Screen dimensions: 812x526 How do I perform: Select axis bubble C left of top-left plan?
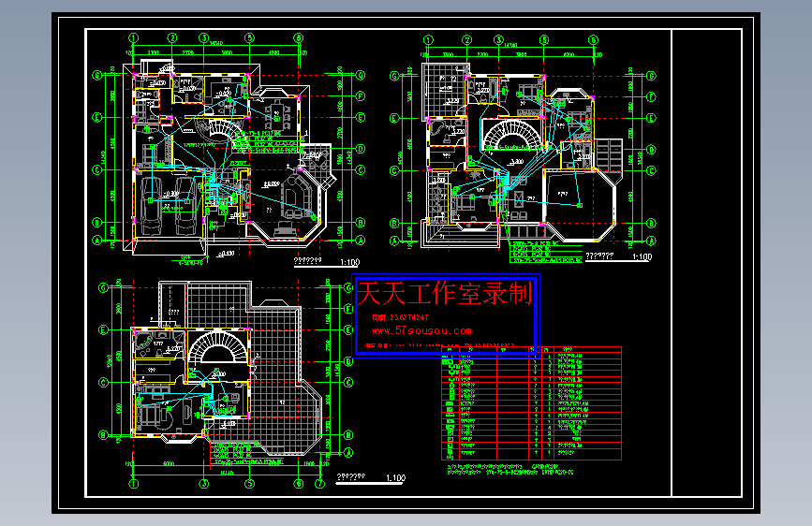tap(96, 169)
